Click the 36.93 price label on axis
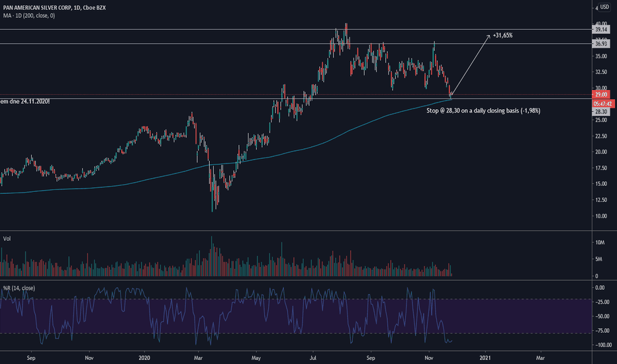The width and height of the screenshot is (617, 364). tap(601, 44)
